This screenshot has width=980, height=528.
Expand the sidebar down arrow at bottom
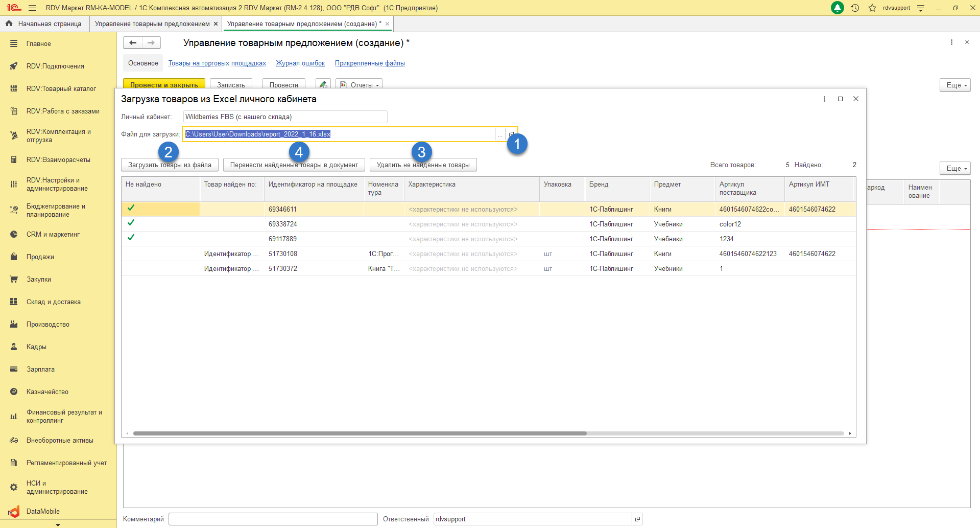click(58, 524)
